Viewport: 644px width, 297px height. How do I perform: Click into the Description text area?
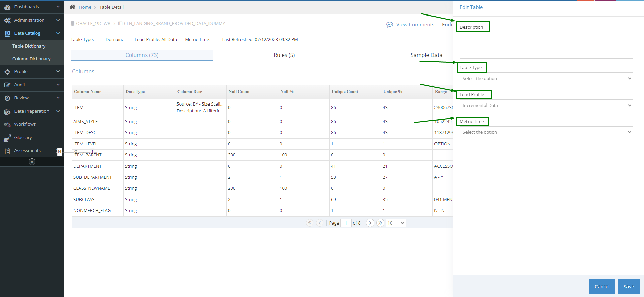(x=546, y=45)
